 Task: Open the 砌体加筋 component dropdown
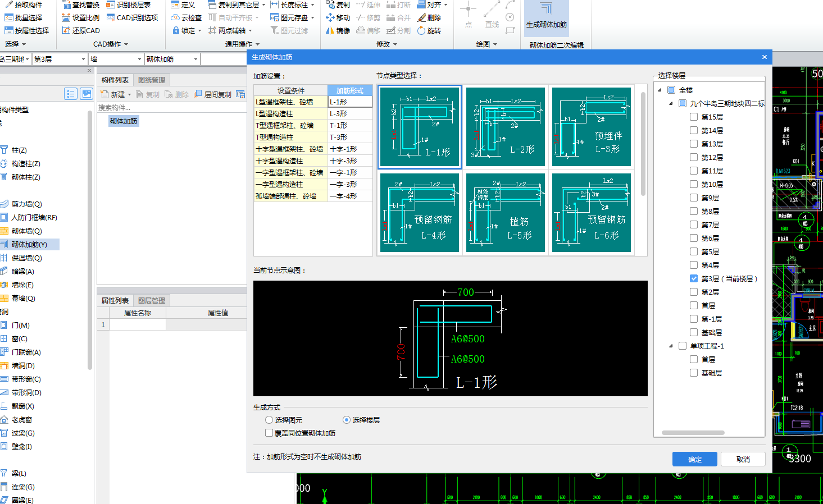click(195, 59)
